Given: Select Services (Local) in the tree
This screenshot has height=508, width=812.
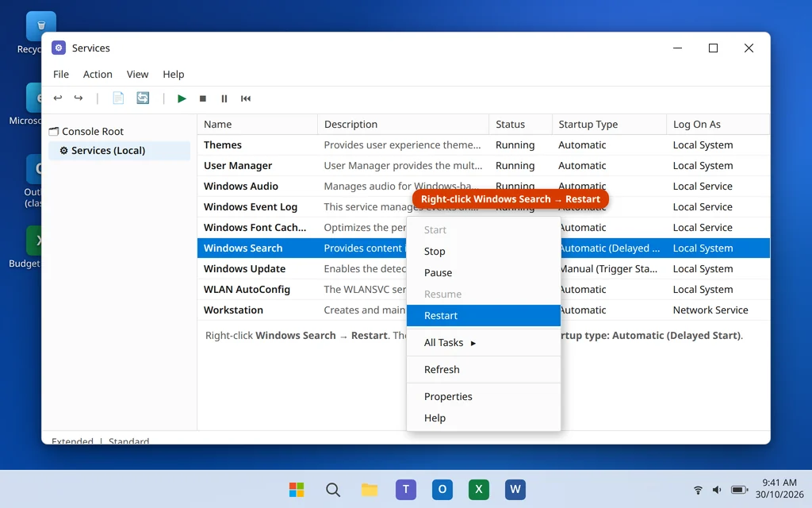Looking at the screenshot, I should tap(119, 150).
